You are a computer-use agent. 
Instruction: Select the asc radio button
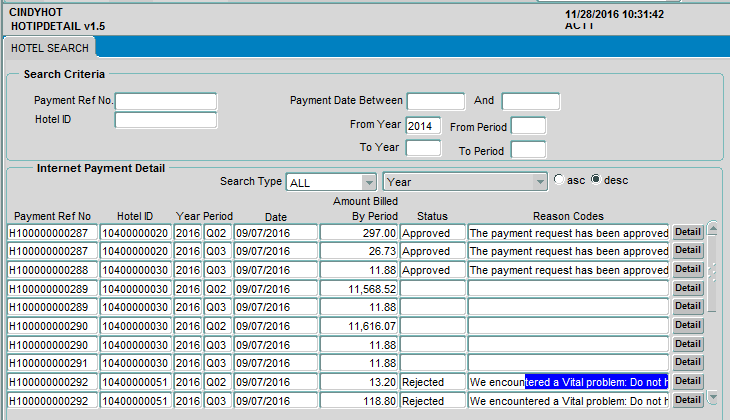[560, 180]
